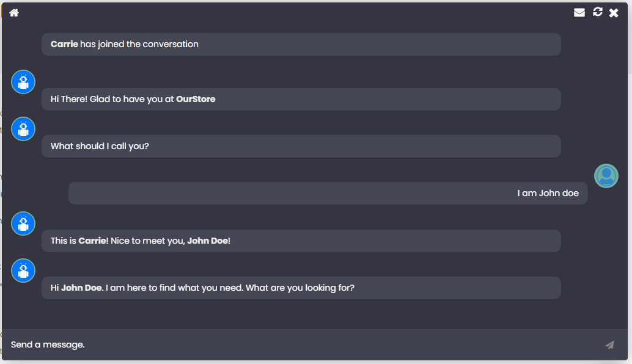The width and height of the screenshot is (632, 364).
Task: Close the chat window with X icon
Action: pyautogui.click(x=614, y=13)
